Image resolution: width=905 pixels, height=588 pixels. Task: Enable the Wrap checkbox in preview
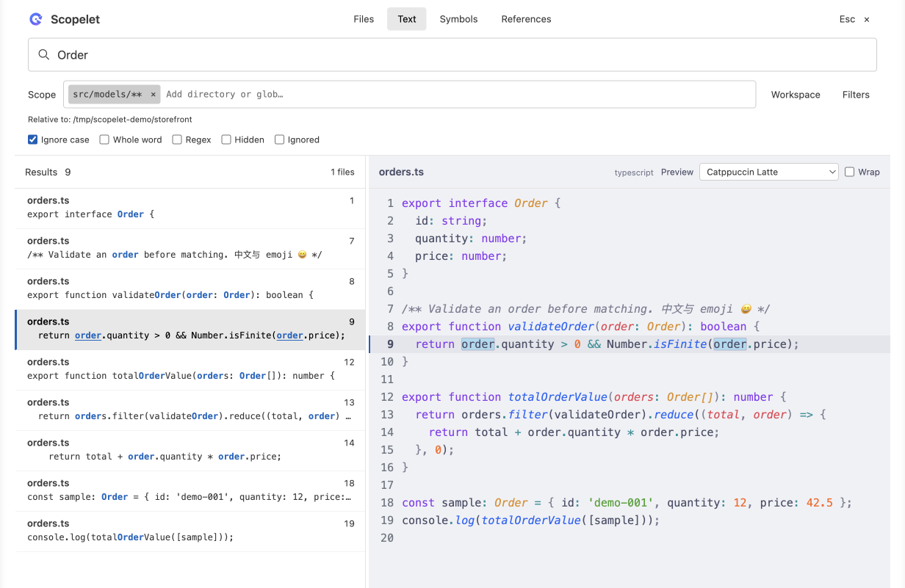pos(849,172)
